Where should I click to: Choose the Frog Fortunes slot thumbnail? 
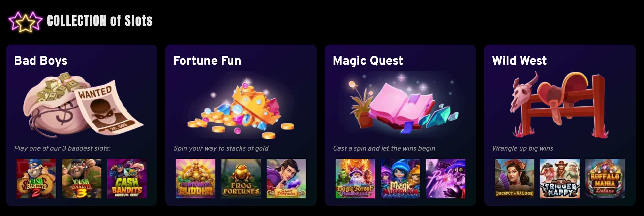(241, 179)
